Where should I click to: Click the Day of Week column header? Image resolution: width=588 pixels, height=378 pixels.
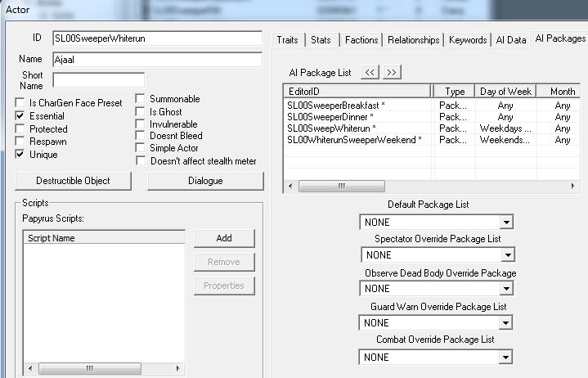505,92
